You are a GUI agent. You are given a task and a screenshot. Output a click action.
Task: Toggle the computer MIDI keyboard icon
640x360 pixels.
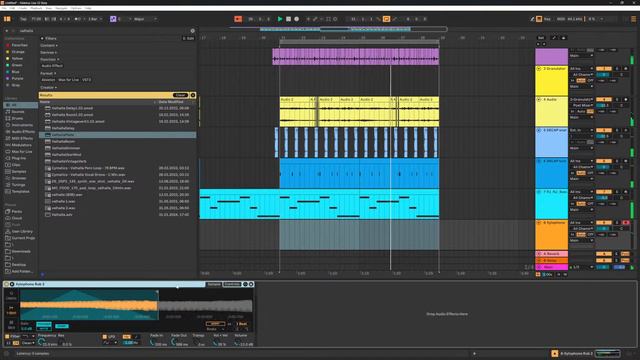pyautogui.click(x=539, y=19)
